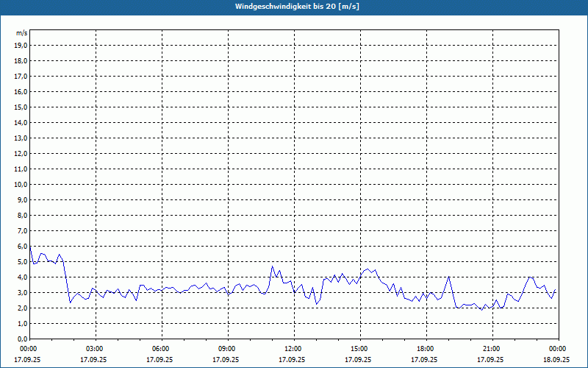Click the line's low point just after 12:00
Image resolution: width=588 pixels, height=368 pixels.
tap(317, 303)
